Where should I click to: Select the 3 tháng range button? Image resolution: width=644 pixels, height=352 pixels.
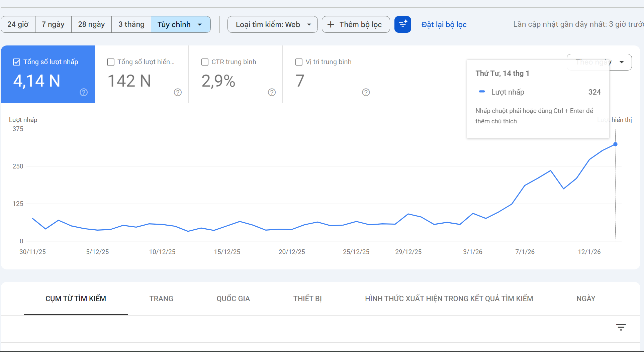131,24
